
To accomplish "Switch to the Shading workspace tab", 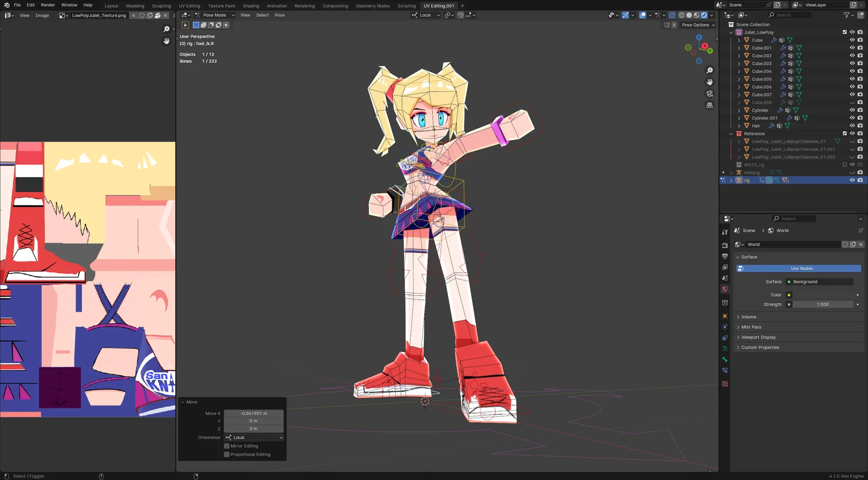I will (251, 6).
